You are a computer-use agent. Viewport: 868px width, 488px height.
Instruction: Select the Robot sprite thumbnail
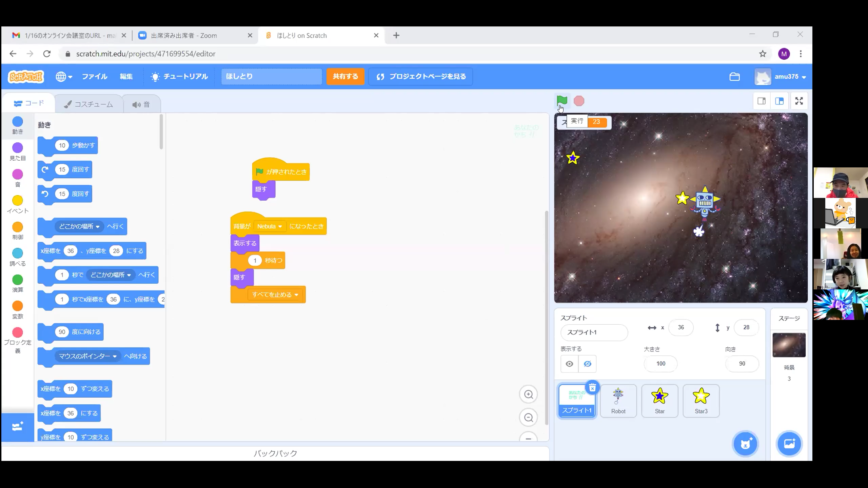pos(618,401)
